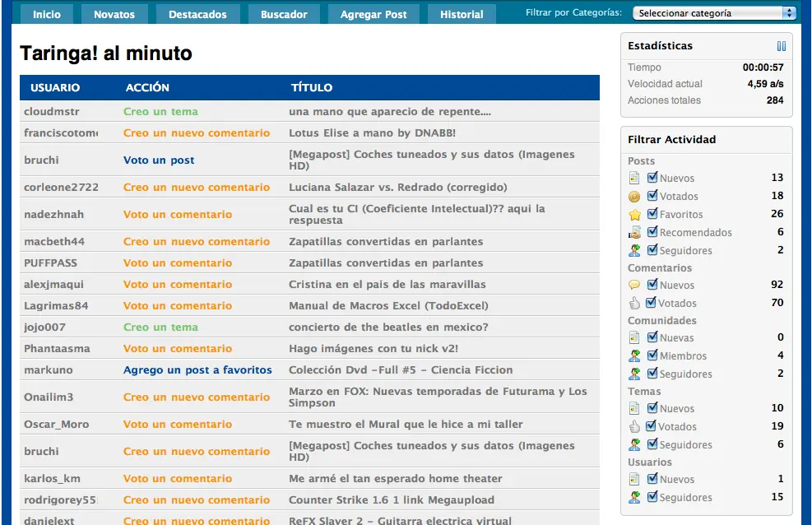
Task: Click the 'Agrego un post a favoritos' action
Action: pos(197,369)
